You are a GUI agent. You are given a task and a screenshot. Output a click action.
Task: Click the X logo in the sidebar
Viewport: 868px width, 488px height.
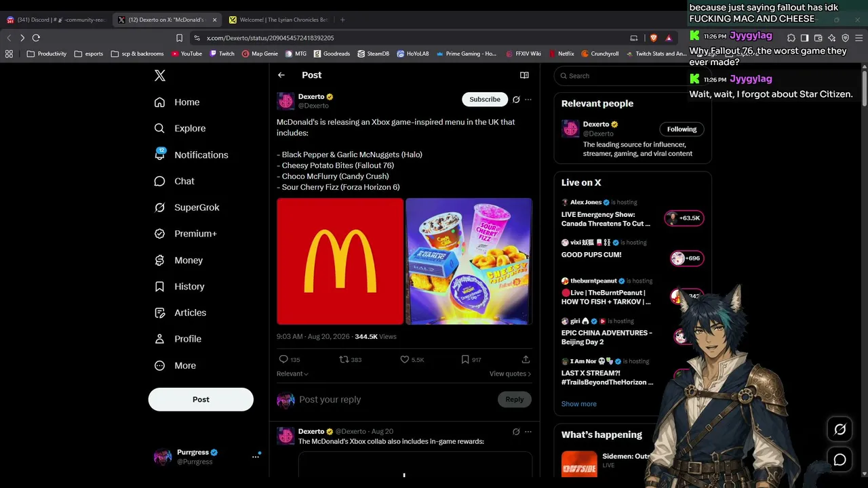[160, 75]
